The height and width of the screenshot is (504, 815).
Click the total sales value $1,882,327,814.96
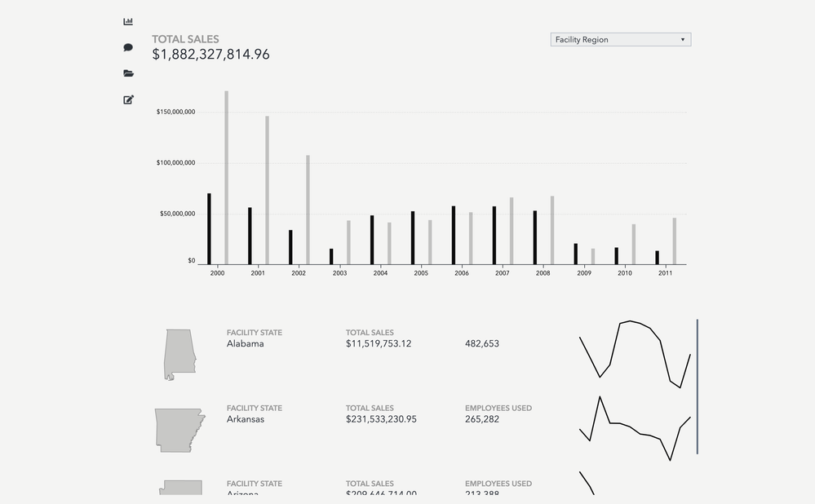(x=210, y=54)
